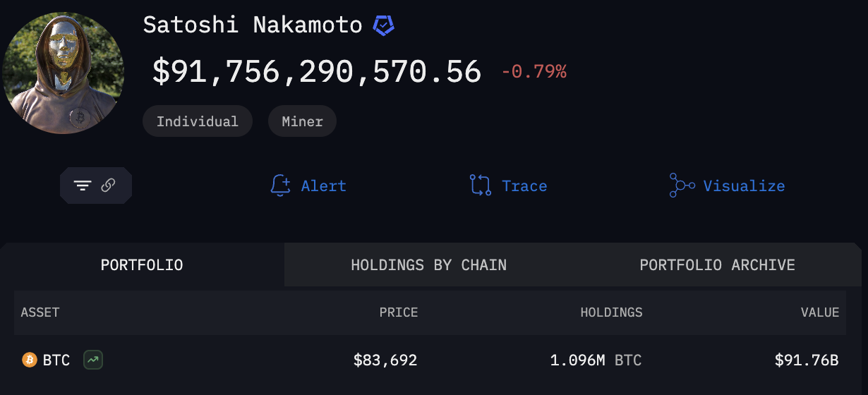Click the -0.79% change indicator

534,71
